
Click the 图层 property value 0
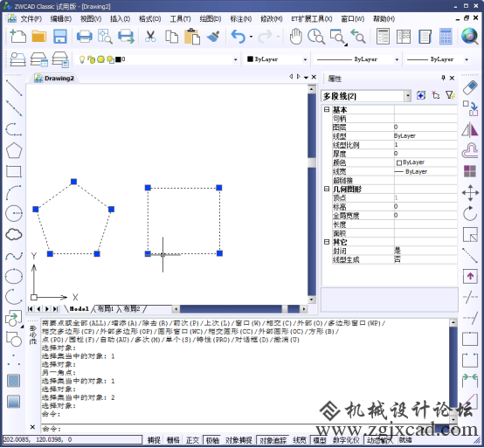point(425,127)
